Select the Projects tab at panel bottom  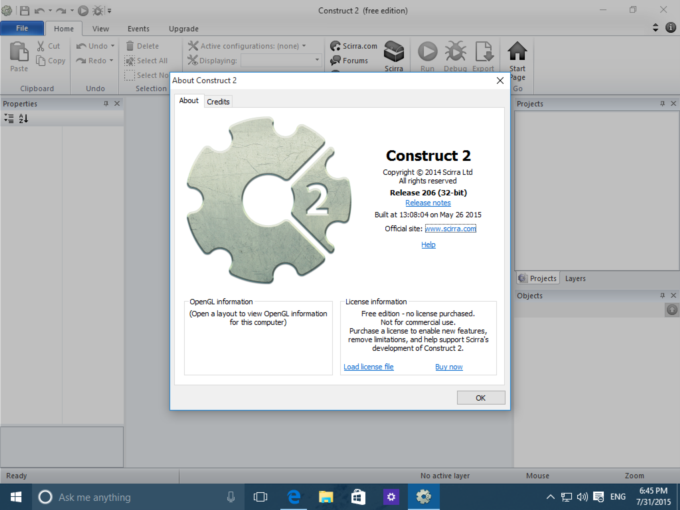[x=537, y=278]
